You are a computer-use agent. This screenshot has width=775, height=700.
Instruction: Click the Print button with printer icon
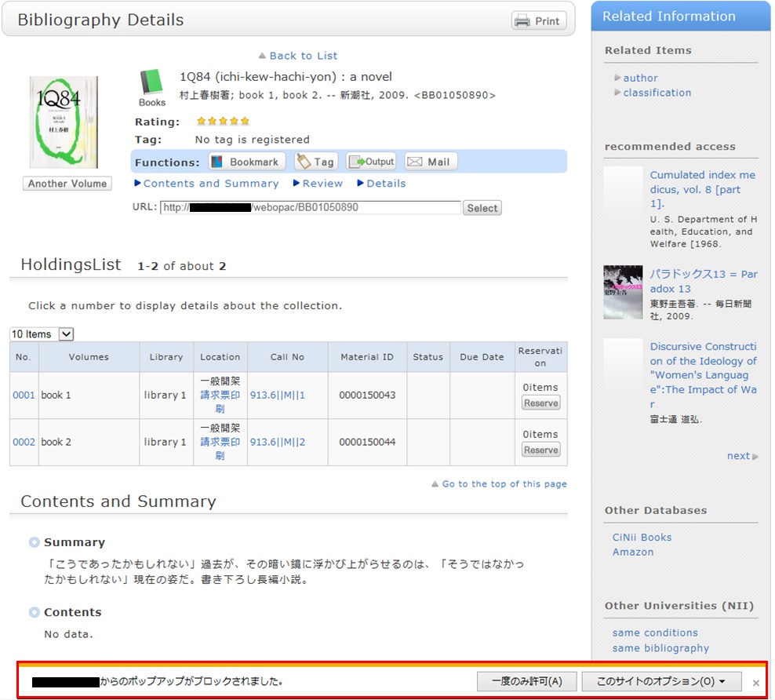pos(539,21)
